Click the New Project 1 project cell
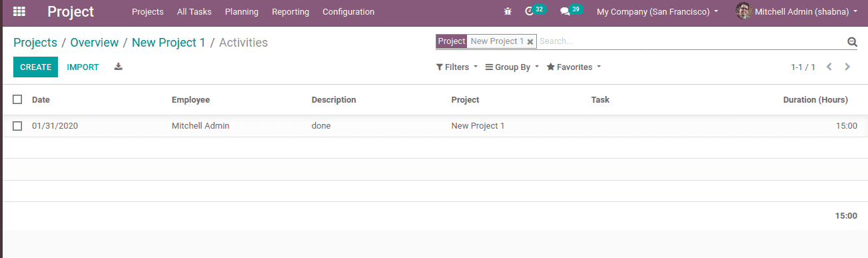Viewport: 868px width, 258px height. point(478,126)
